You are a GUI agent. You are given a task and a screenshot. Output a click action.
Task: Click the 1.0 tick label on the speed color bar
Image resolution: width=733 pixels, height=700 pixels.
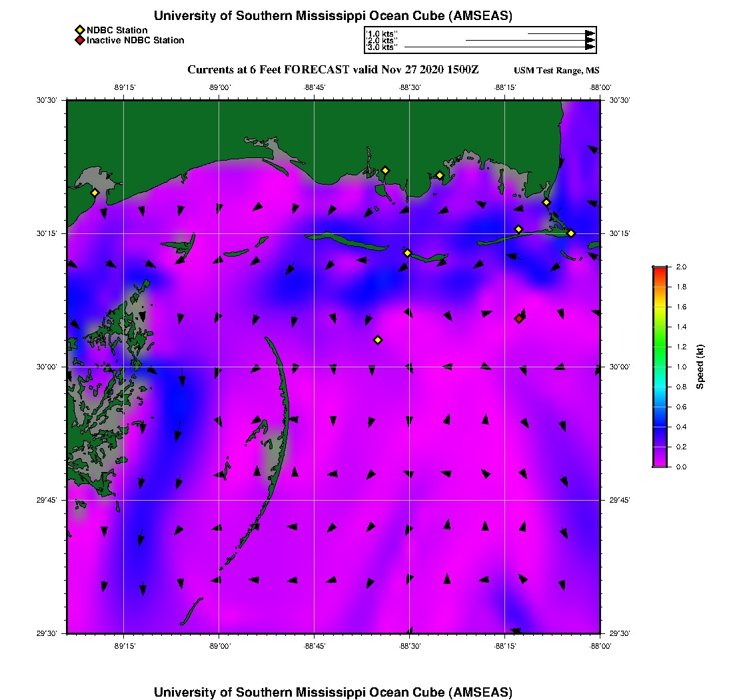tap(682, 367)
